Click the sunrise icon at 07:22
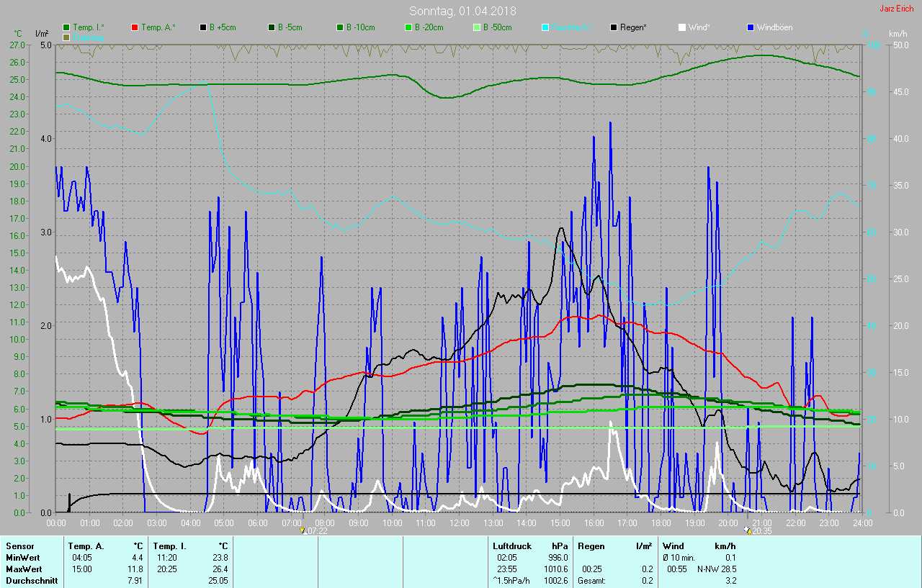This screenshot has width=922, height=588. (303, 530)
